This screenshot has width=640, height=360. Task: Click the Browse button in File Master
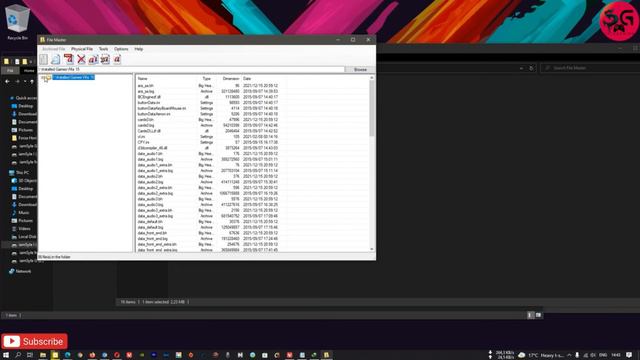[x=360, y=69]
